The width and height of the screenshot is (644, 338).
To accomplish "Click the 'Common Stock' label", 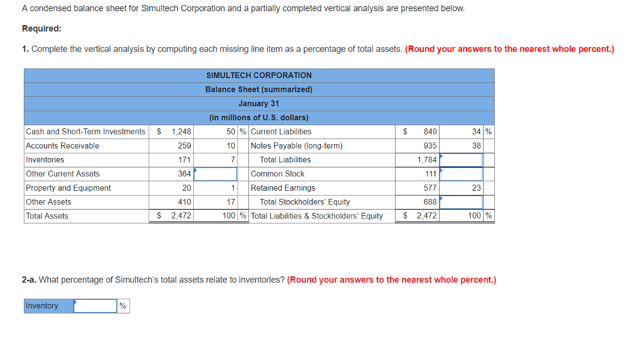I will [x=277, y=174].
